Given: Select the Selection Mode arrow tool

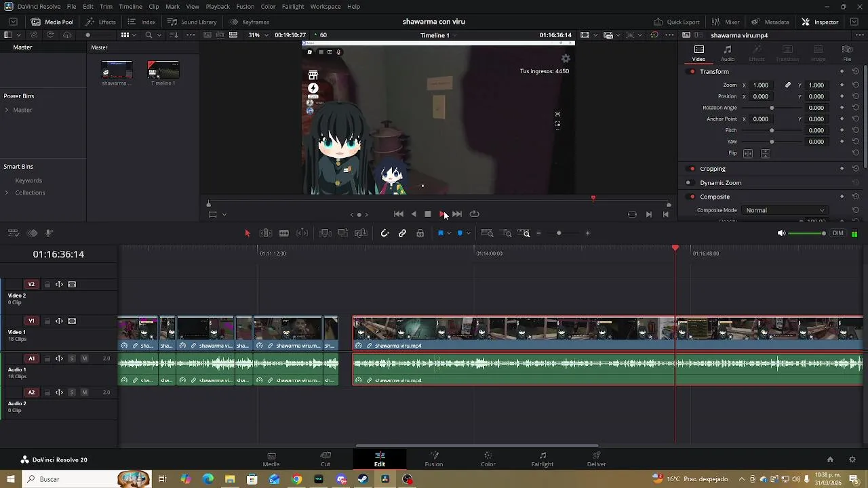Looking at the screenshot, I should (247, 233).
